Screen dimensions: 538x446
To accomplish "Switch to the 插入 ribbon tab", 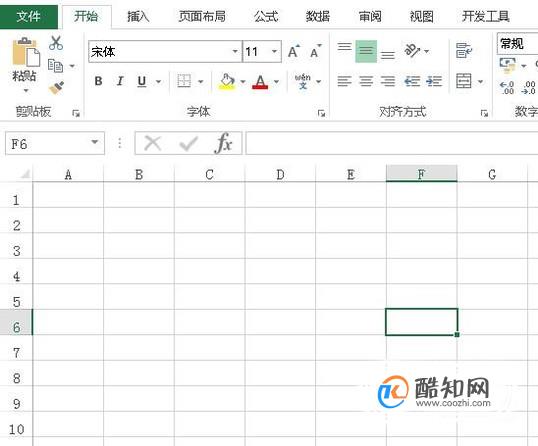I will (138, 16).
